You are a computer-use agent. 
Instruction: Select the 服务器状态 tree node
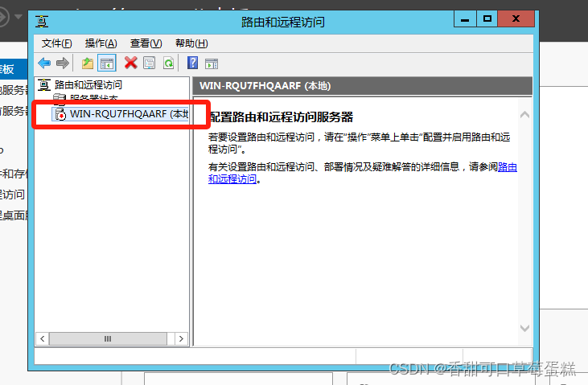click(x=94, y=98)
